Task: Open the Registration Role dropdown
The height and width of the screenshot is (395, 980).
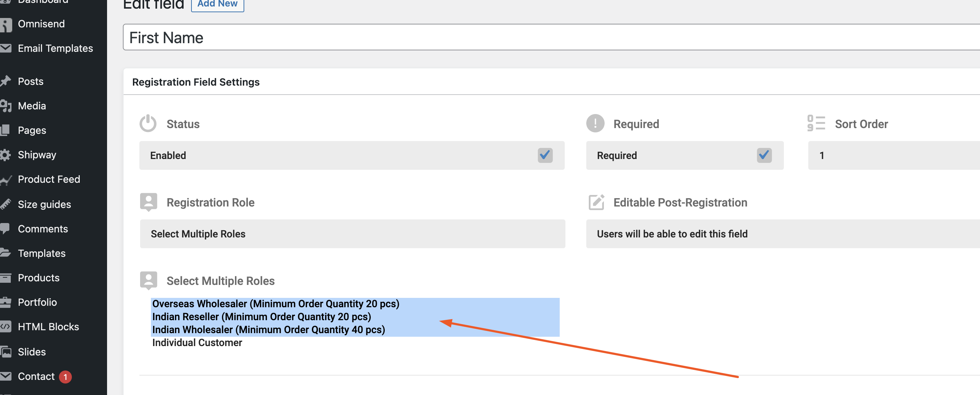Action: pyautogui.click(x=352, y=233)
